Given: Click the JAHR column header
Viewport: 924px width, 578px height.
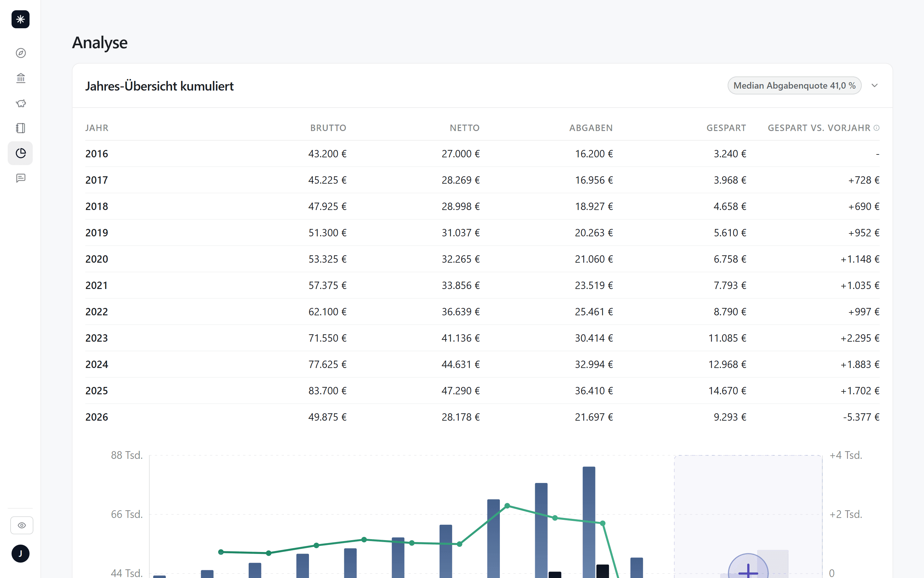Looking at the screenshot, I should click(x=97, y=128).
